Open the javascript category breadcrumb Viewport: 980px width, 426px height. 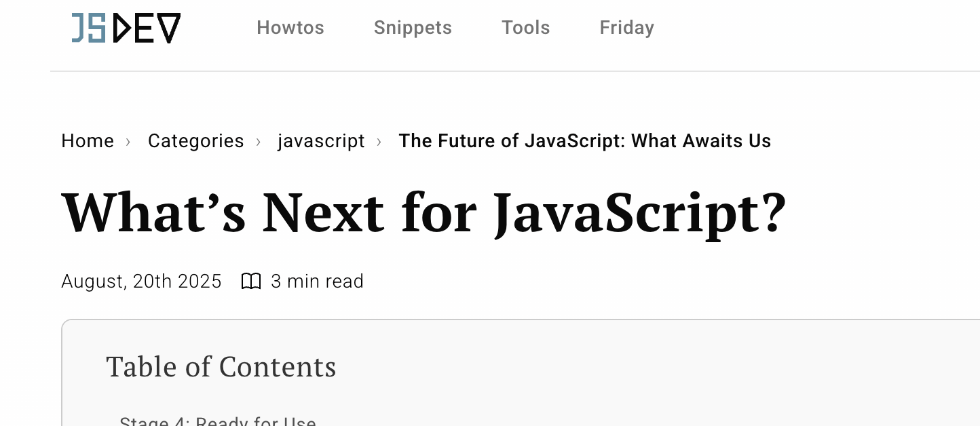(321, 141)
